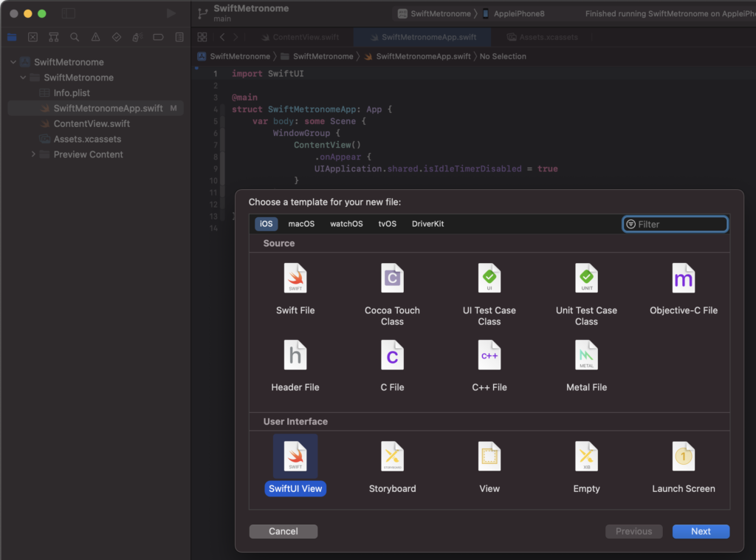This screenshot has height=560, width=756.
Task: Go forward in editor history
Action: pyautogui.click(x=236, y=37)
